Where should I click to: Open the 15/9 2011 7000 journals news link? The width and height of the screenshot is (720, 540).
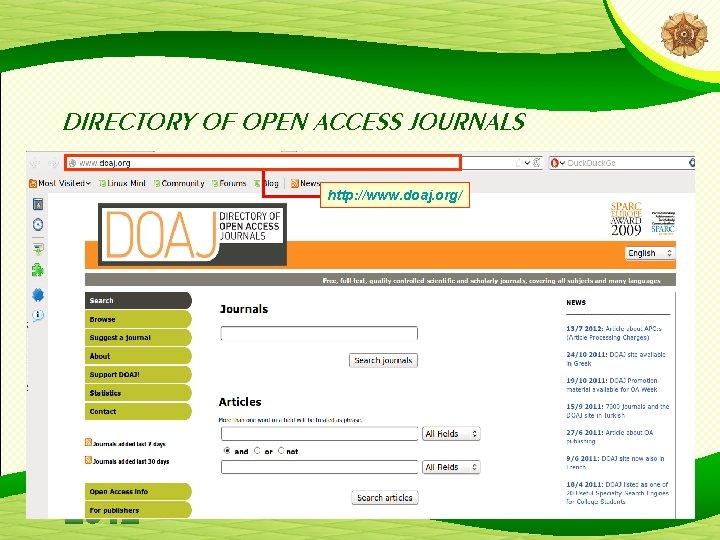(x=618, y=411)
